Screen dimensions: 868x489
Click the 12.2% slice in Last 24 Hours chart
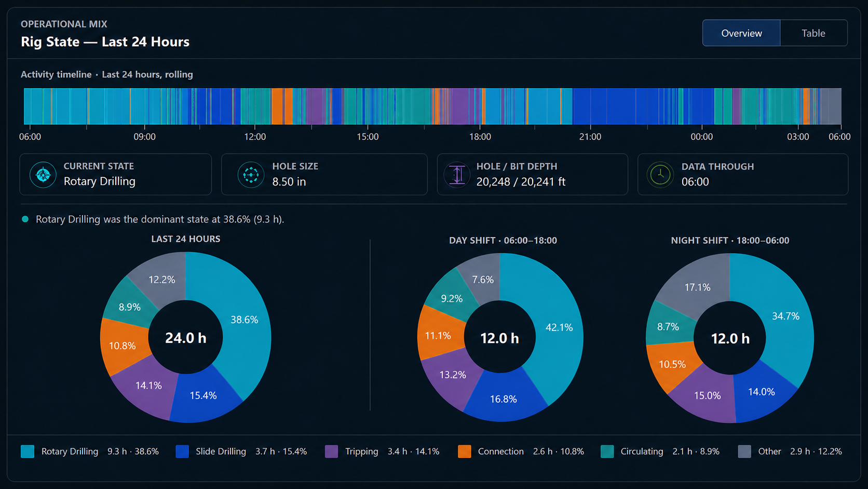(x=161, y=280)
